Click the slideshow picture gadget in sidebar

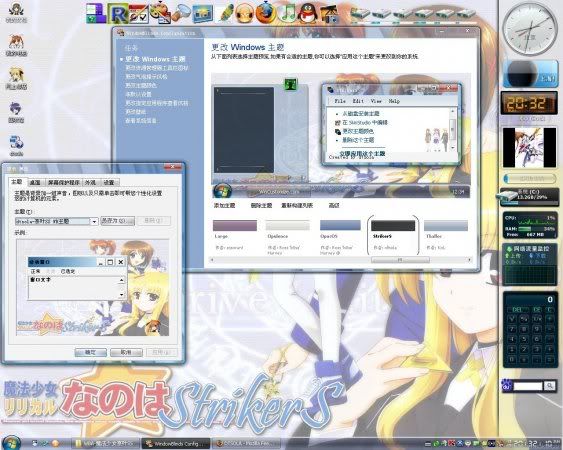(530, 147)
